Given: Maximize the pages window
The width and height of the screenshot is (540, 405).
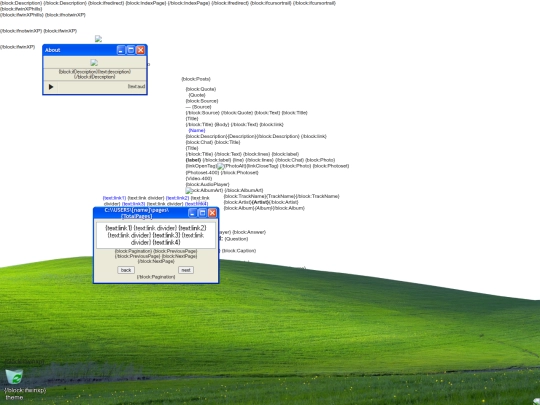Looking at the screenshot, I should [202, 213].
